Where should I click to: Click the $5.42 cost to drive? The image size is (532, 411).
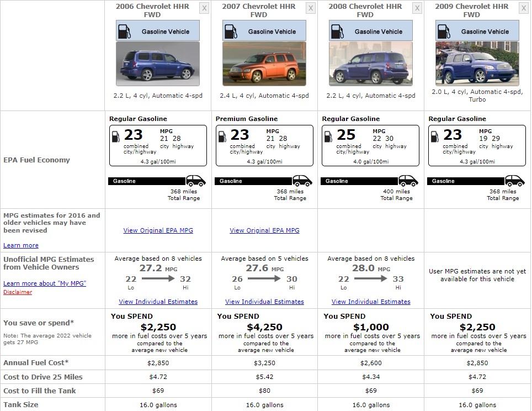coord(265,377)
